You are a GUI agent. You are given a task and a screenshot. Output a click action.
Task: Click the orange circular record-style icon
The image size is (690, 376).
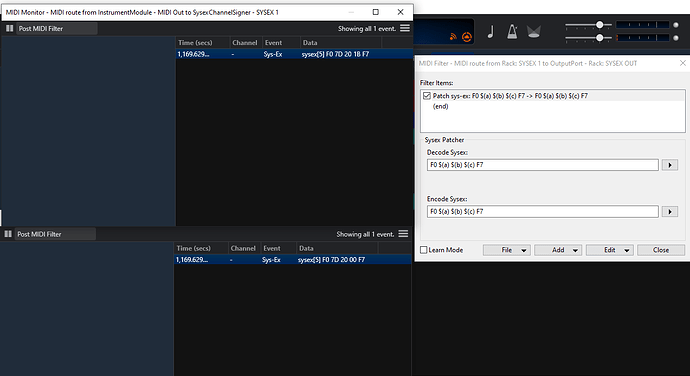(466, 37)
